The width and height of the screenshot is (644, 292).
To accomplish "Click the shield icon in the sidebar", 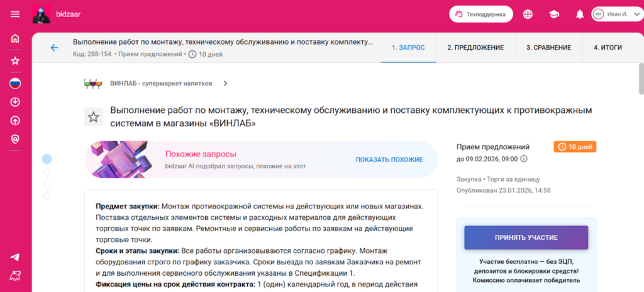I will [15, 139].
